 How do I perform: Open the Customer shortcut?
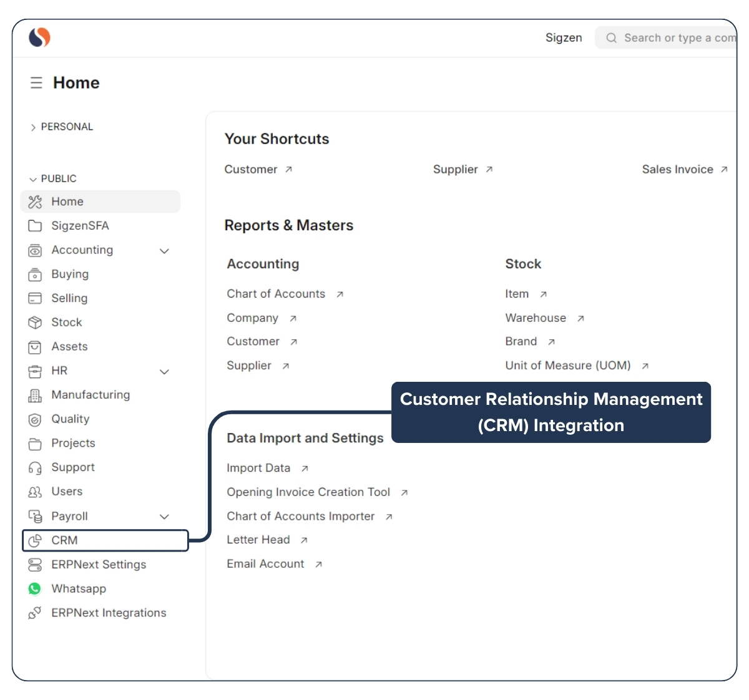pos(252,169)
